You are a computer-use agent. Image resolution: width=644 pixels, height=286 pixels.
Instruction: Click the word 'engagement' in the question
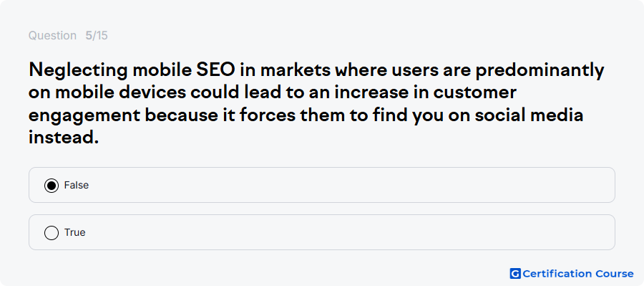(x=84, y=116)
